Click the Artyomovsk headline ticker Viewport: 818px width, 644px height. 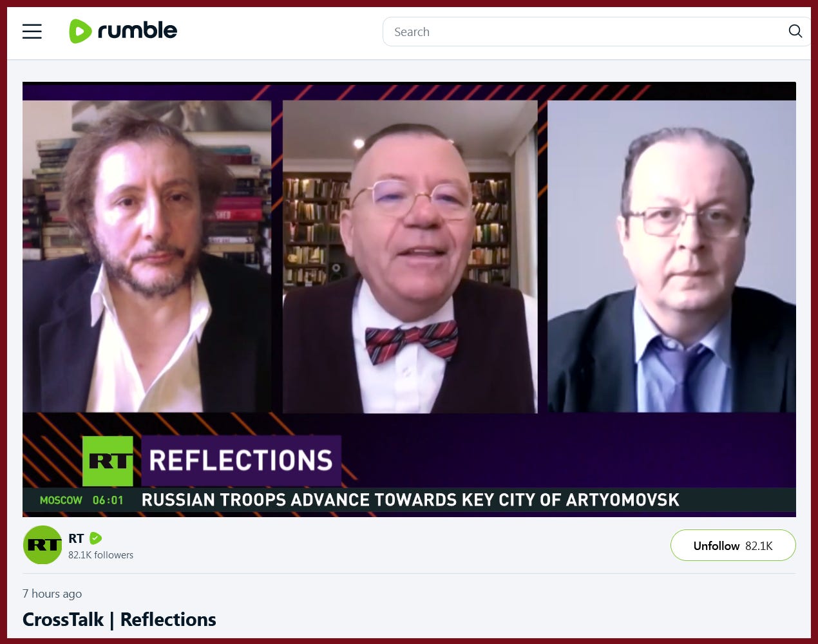click(x=410, y=500)
